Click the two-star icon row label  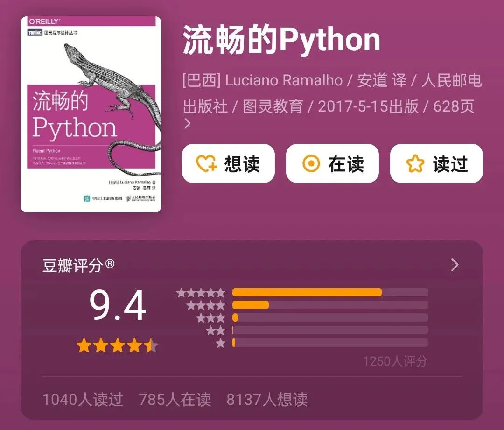pos(216,330)
